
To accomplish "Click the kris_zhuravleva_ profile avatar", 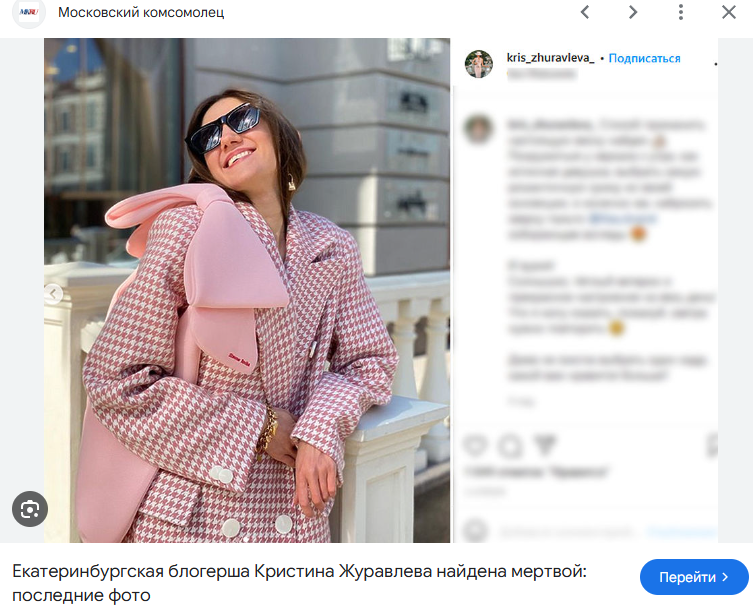I will pos(479,64).
